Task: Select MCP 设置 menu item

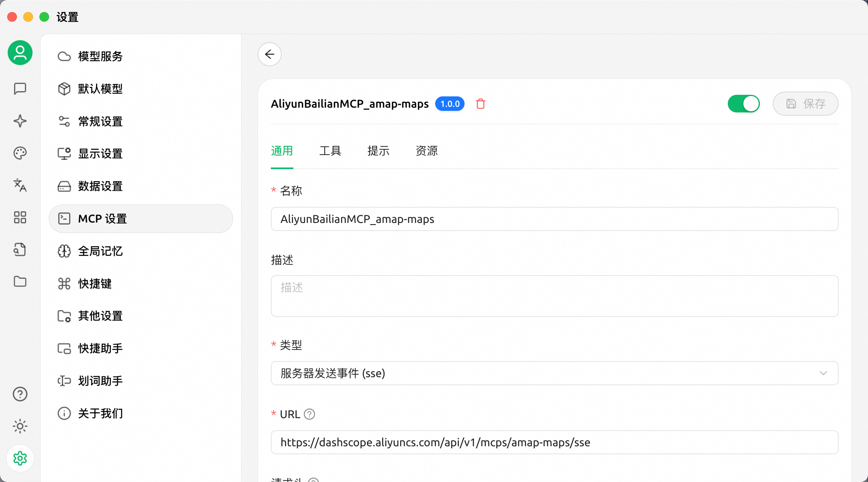Action: (141, 219)
